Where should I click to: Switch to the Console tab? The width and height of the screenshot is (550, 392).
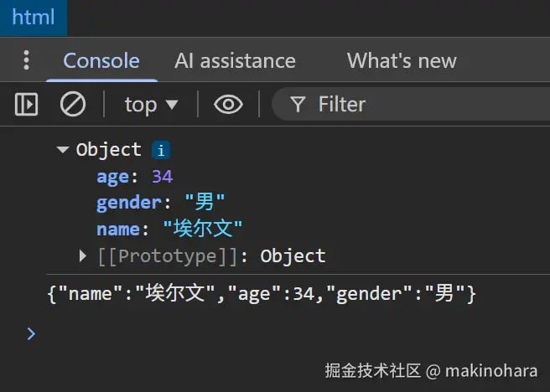(101, 60)
